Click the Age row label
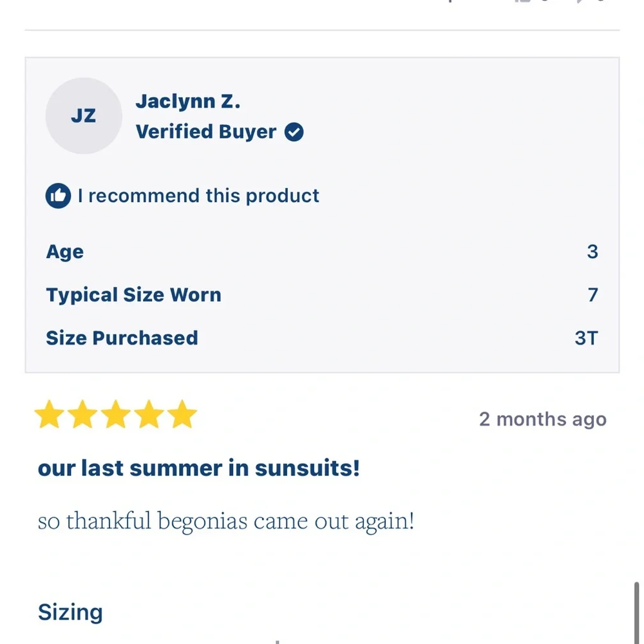 [65, 252]
